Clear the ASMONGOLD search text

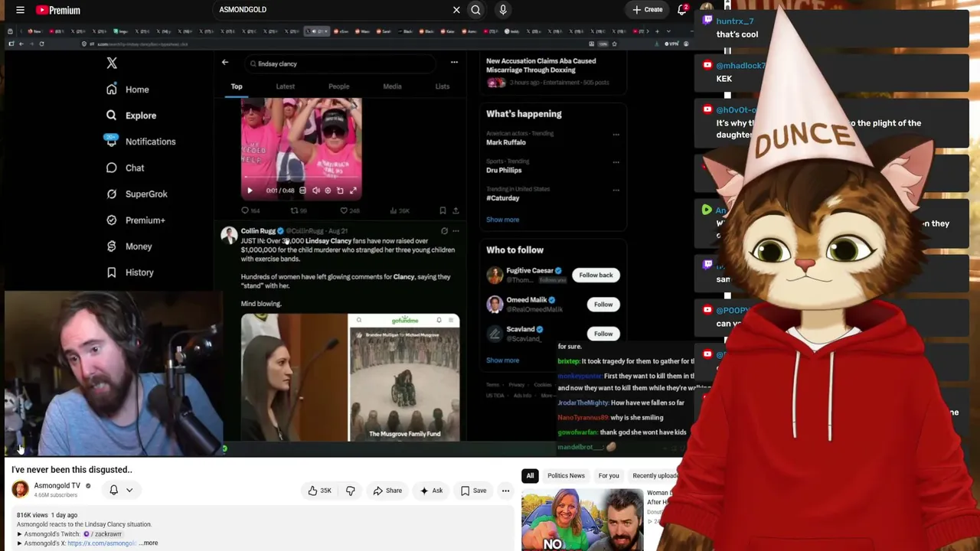coord(456,10)
